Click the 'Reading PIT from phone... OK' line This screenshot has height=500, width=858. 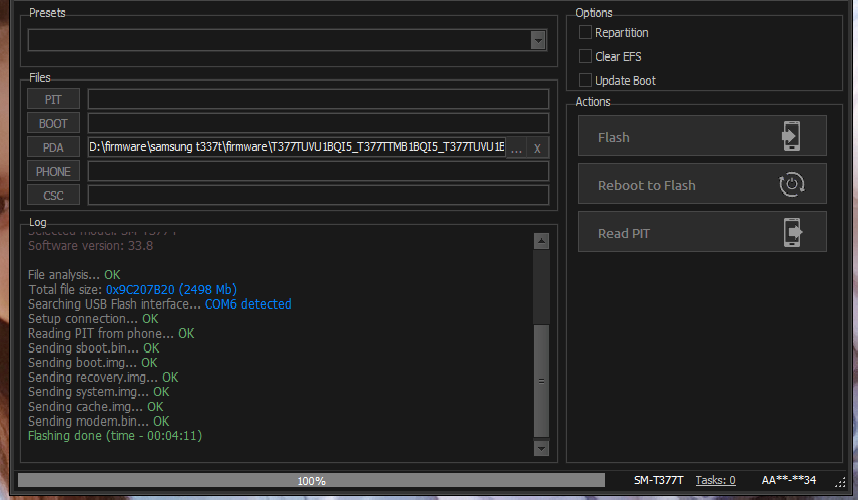click(x=111, y=333)
